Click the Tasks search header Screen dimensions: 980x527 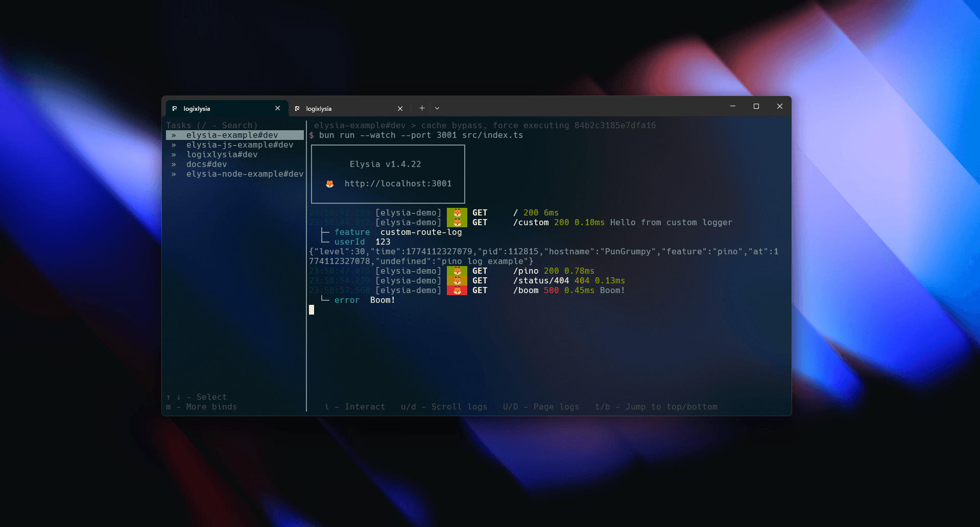tap(211, 126)
